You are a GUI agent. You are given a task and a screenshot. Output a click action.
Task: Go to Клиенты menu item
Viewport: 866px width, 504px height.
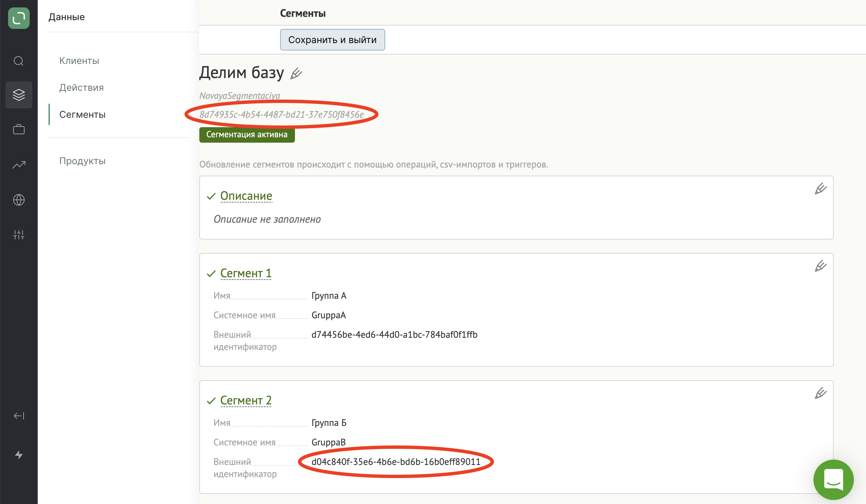[x=79, y=61]
